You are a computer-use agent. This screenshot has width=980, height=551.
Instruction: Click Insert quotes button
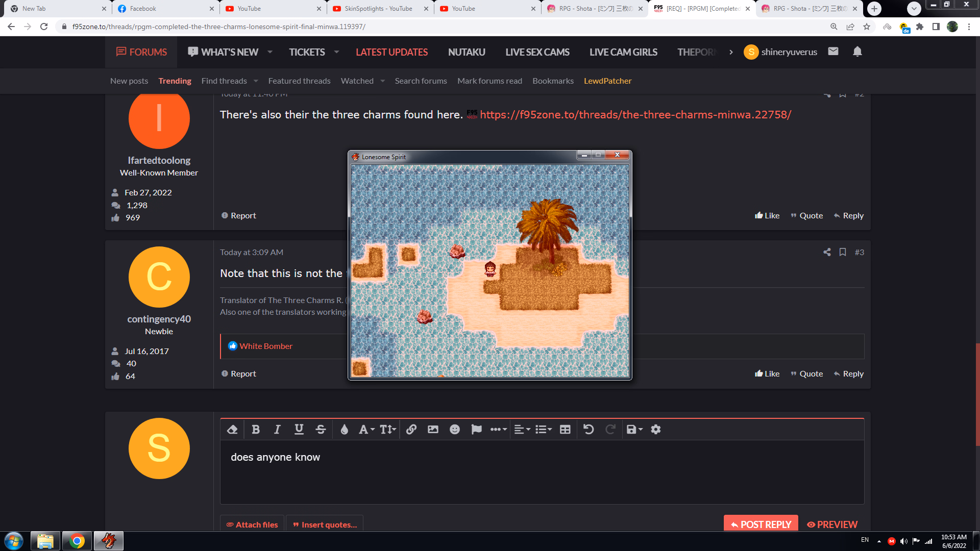325,524
